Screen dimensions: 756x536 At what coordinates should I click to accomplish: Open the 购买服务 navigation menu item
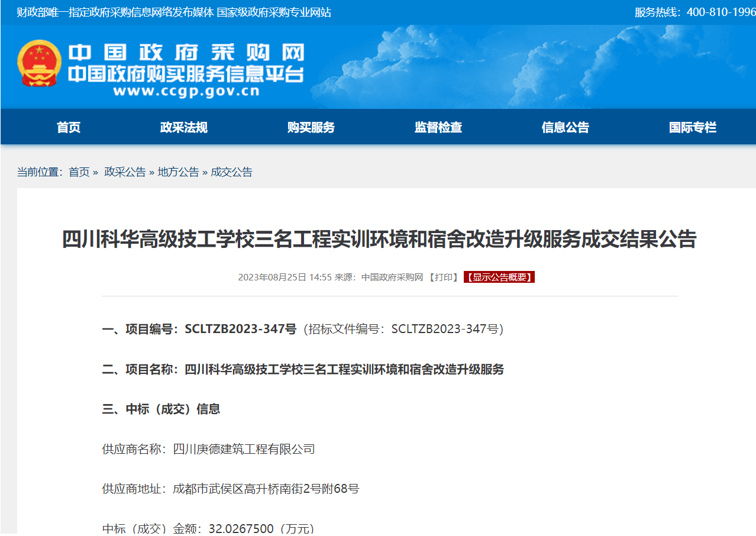(311, 127)
